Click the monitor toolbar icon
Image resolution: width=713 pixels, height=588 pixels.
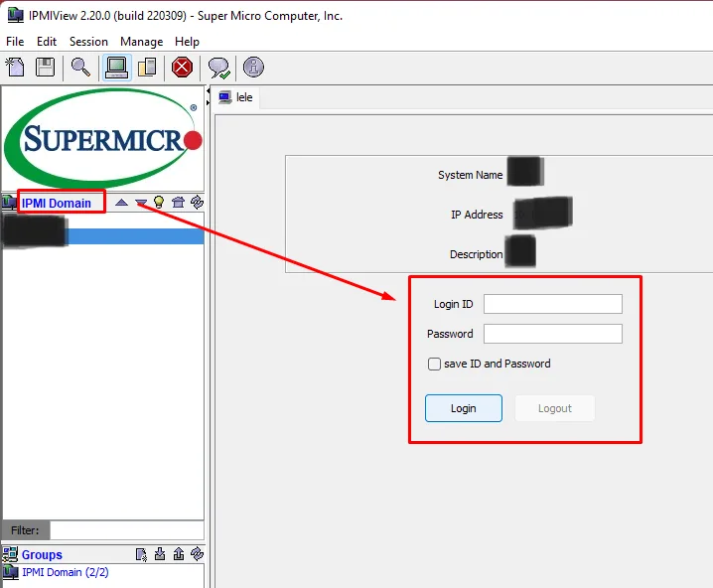116,68
